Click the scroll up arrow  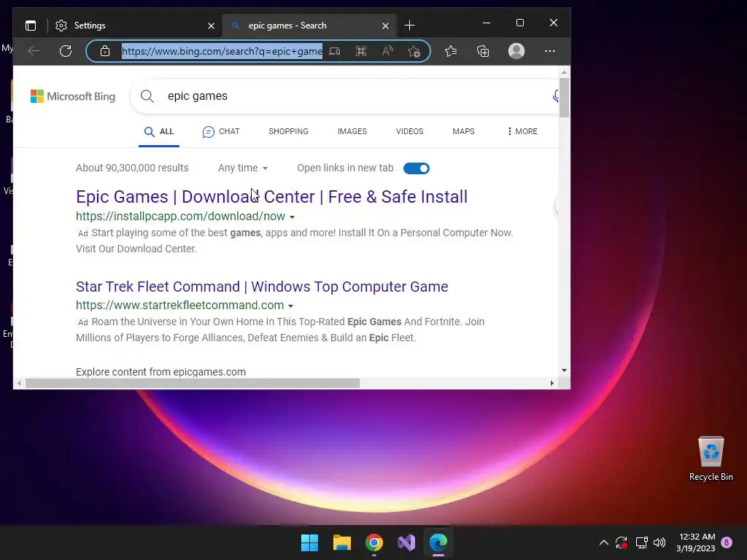coord(564,72)
